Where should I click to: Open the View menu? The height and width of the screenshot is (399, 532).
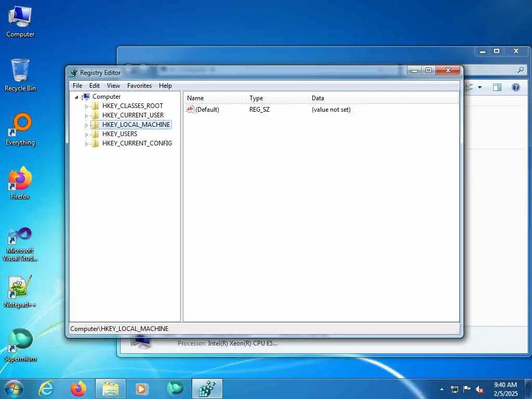click(x=113, y=86)
